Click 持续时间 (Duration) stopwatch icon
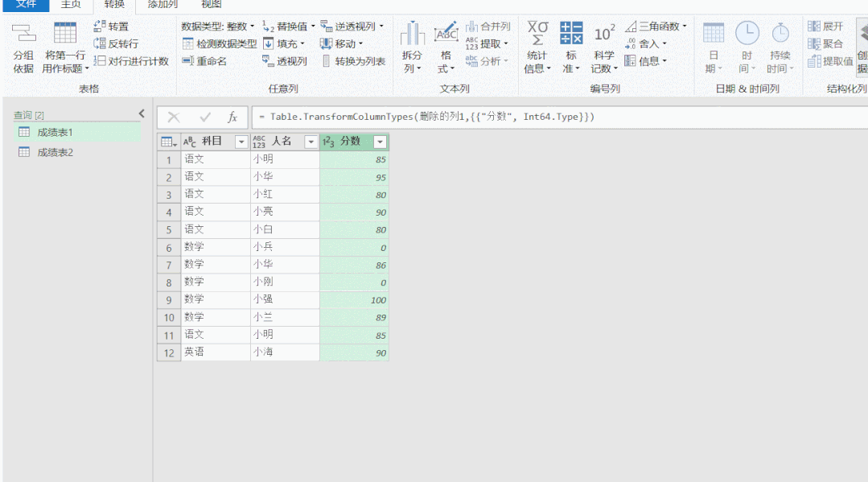The height and width of the screenshot is (482, 868). (780, 33)
